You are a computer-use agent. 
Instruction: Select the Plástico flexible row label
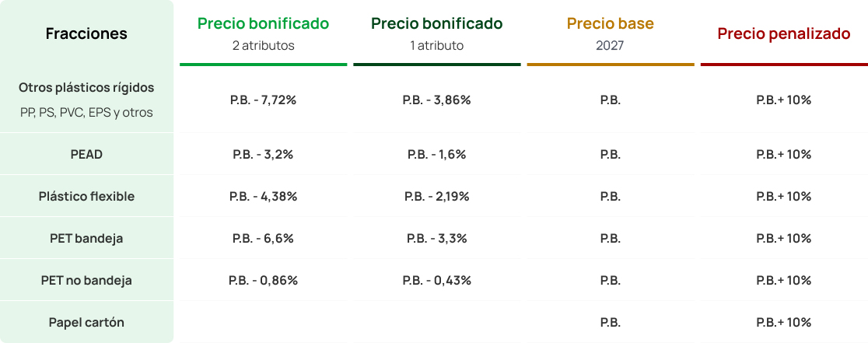click(x=86, y=197)
